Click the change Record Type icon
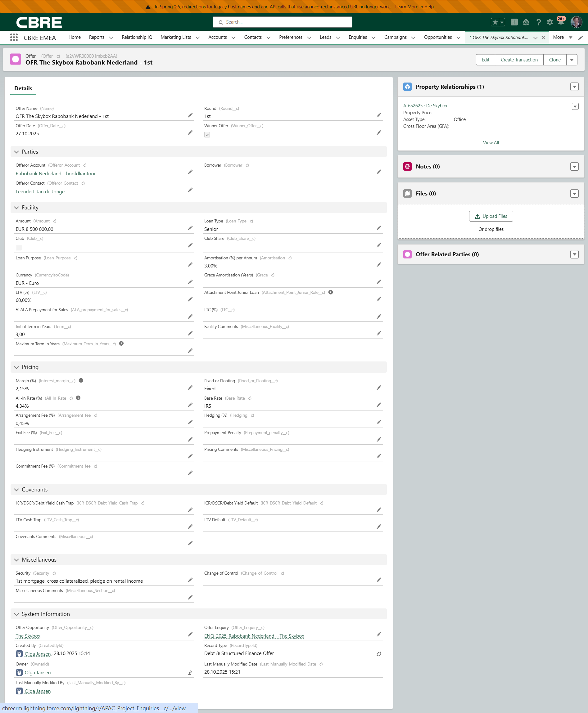588x713 pixels. (x=379, y=654)
